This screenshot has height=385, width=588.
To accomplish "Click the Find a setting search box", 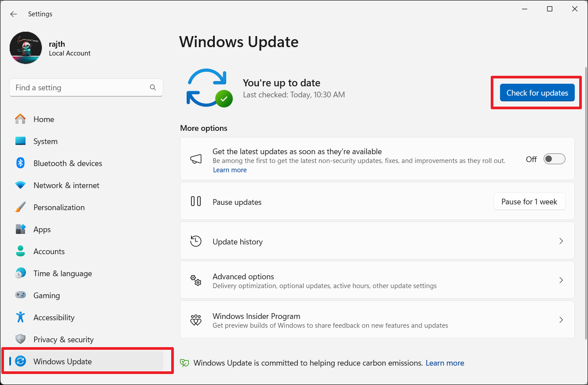I will coord(79,88).
